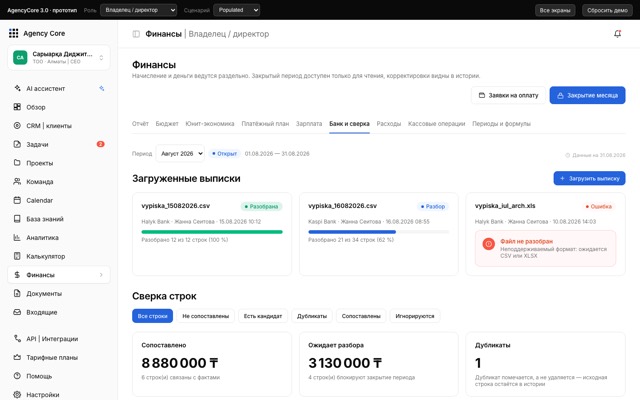The width and height of the screenshot is (640, 400).
Task: Filter by Не сопоставлены
Action: pyautogui.click(x=205, y=316)
